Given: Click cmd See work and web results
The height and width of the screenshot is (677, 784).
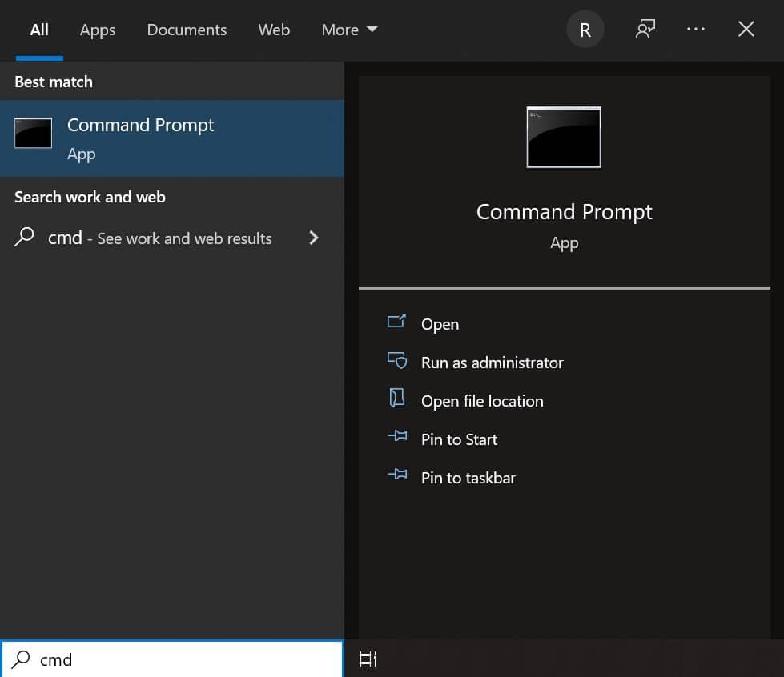Looking at the screenshot, I should (x=160, y=238).
